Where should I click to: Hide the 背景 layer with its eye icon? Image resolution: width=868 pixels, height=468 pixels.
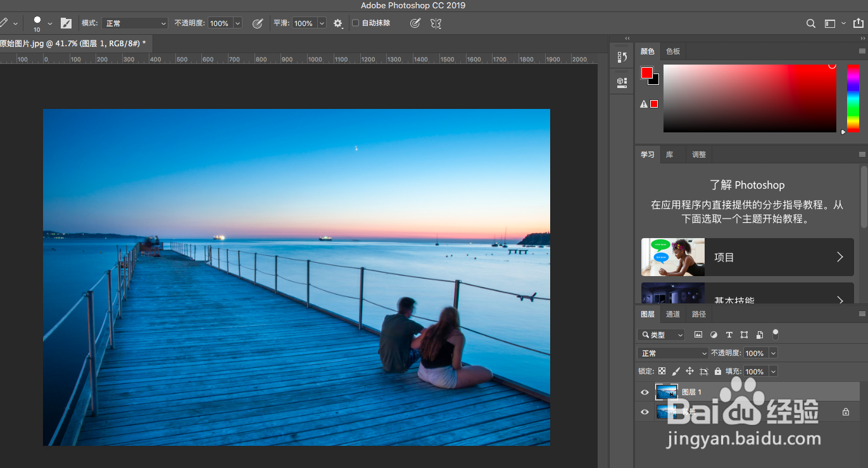(x=645, y=412)
